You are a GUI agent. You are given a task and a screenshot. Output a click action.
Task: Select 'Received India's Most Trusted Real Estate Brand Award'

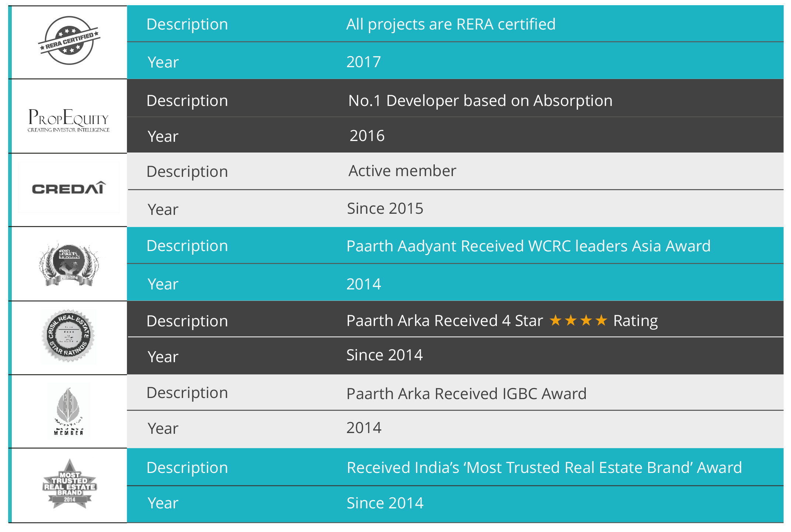[x=544, y=468]
